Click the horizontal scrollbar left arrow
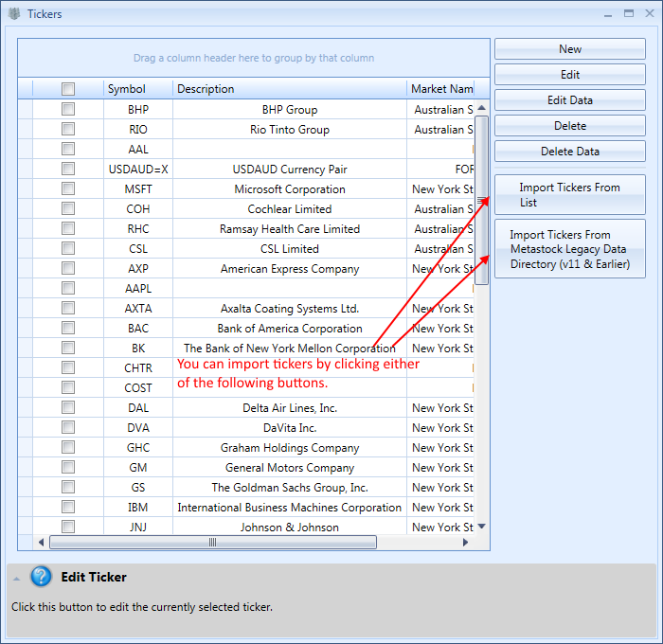 [41, 542]
